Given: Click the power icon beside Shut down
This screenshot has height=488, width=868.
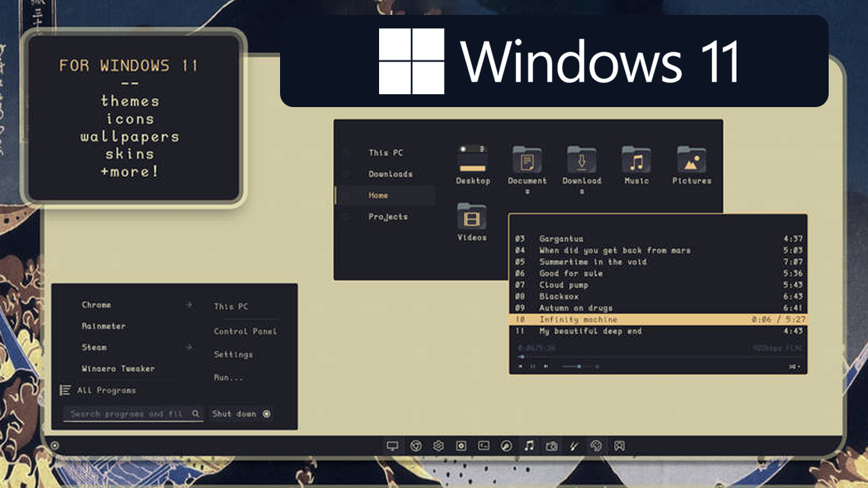Looking at the screenshot, I should 267,413.
